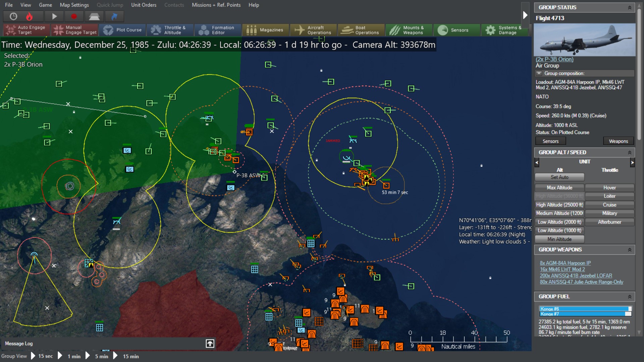
Task: Open the Magazines window
Action: [265, 30]
